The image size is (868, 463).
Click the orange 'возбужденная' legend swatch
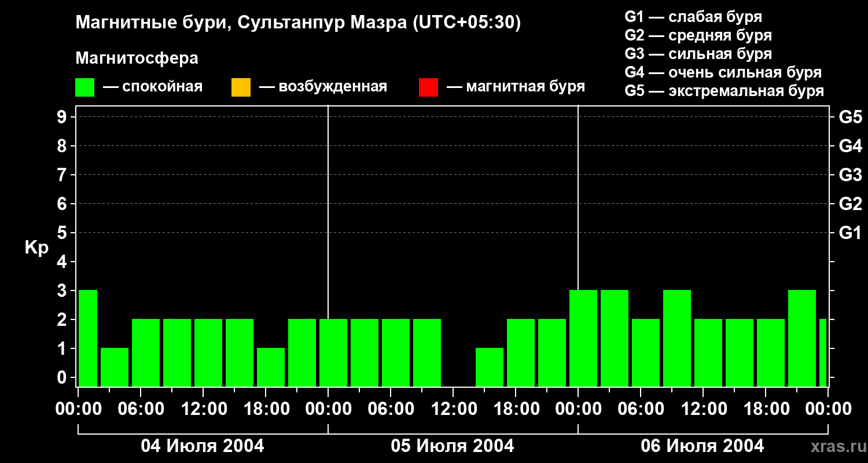(x=241, y=87)
